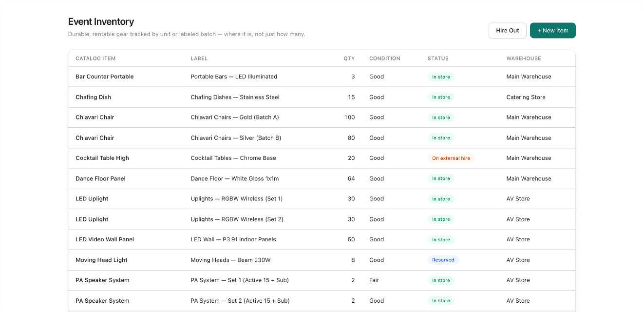Select the Bar Counter Portable catalog item

(105, 77)
